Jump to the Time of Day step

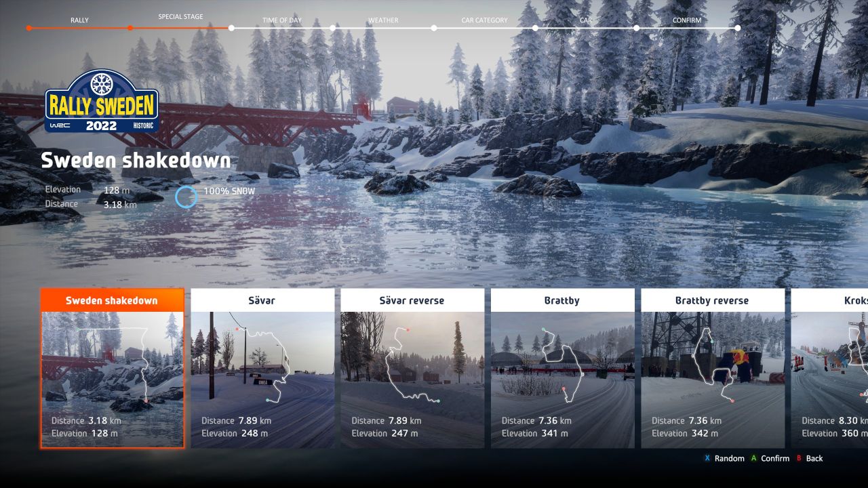coord(281,20)
